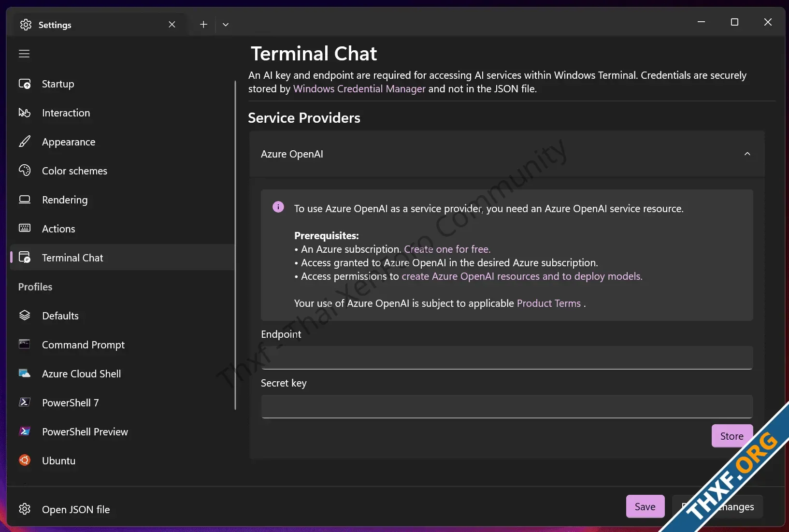
Task: Click Open JSON file label
Action: click(x=76, y=509)
